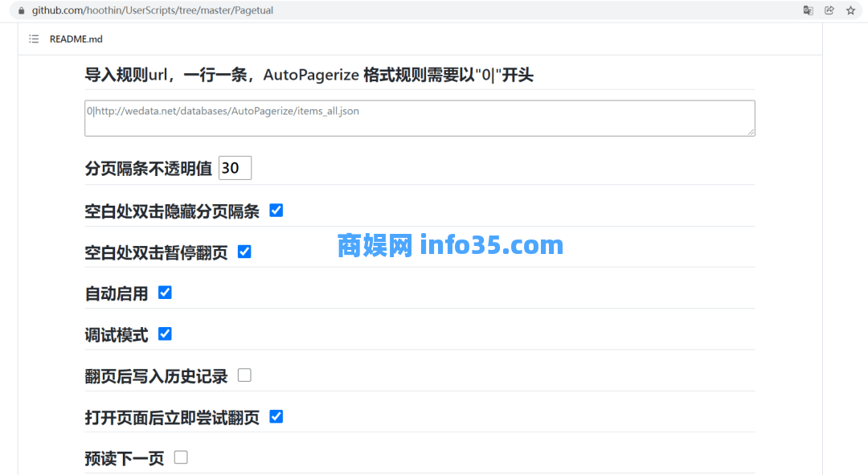Click the 分页隔条不透明值 label
This screenshot has height=475, width=868.
click(x=149, y=168)
